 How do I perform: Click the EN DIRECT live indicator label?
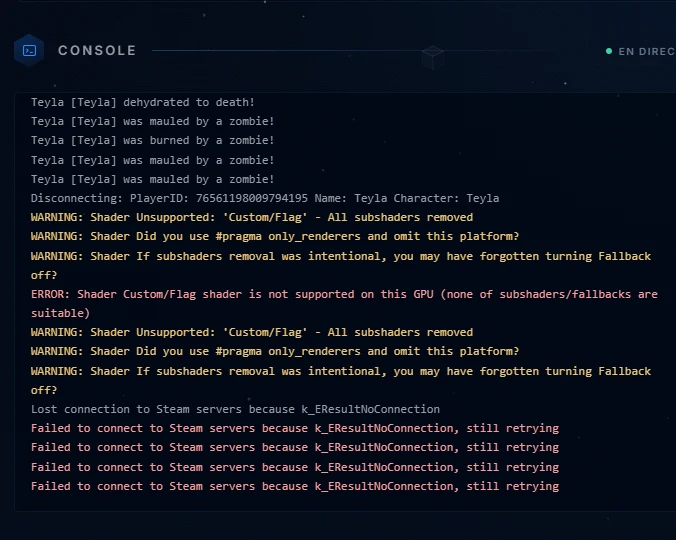pyautogui.click(x=647, y=51)
